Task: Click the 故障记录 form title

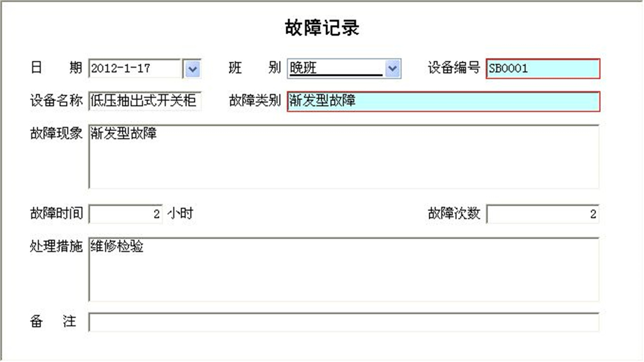Action: click(322, 28)
